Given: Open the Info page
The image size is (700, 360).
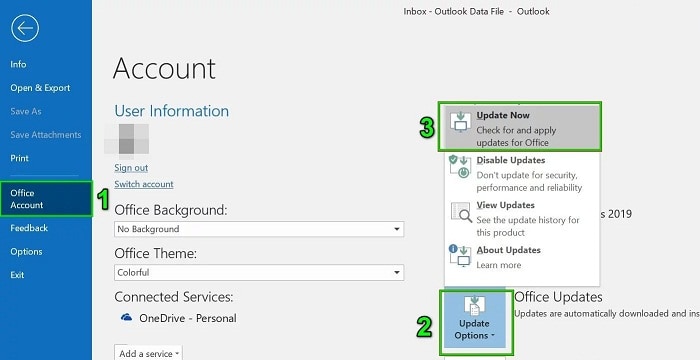Looking at the screenshot, I should pos(18,64).
